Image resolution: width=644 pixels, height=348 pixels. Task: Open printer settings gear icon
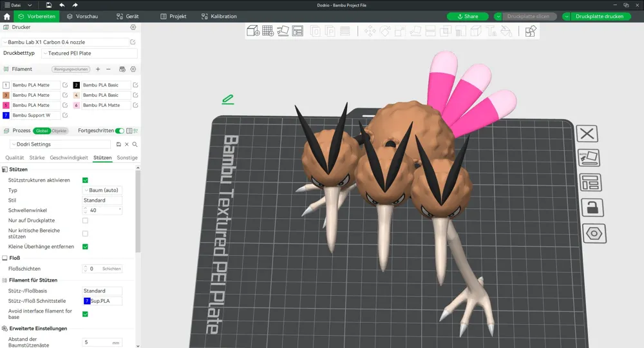click(133, 27)
